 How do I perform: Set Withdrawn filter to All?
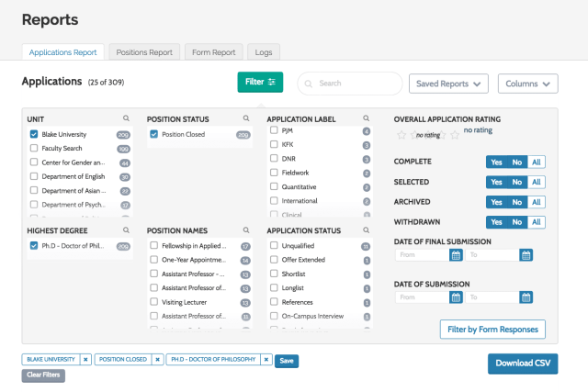(x=537, y=222)
